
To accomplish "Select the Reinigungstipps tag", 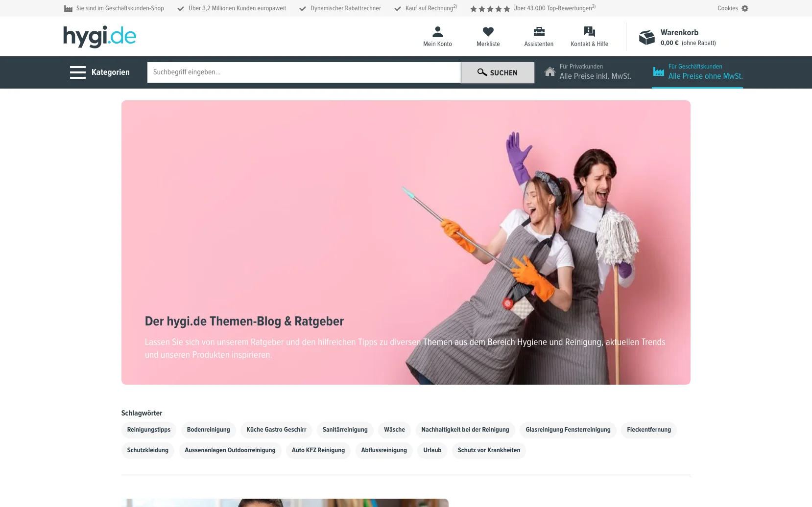I will [149, 430].
